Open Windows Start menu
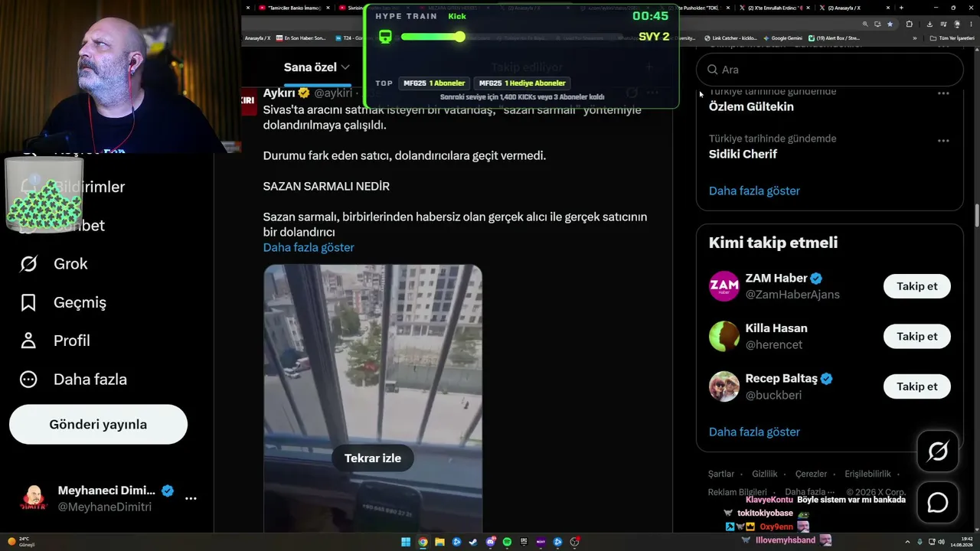This screenshot has width=980, height=551. [x=406, y=543]
